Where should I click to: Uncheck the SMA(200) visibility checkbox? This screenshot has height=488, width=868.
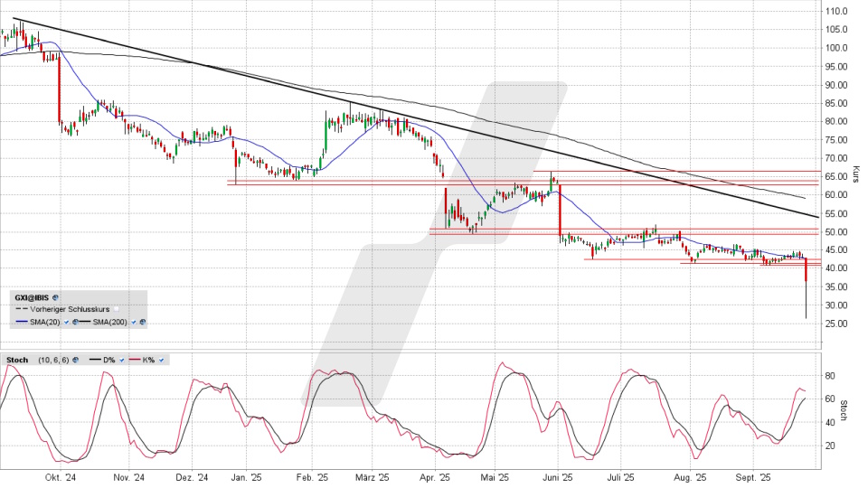pos(133,321)
